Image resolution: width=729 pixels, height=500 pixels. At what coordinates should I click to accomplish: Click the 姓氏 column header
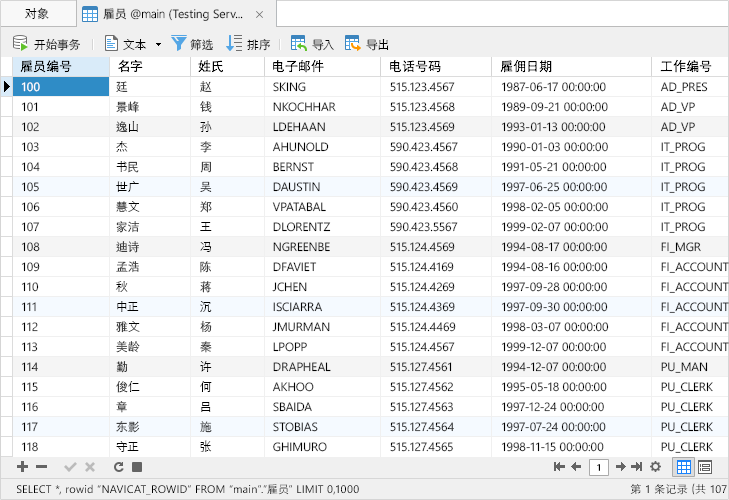click(x=227, y=67)
